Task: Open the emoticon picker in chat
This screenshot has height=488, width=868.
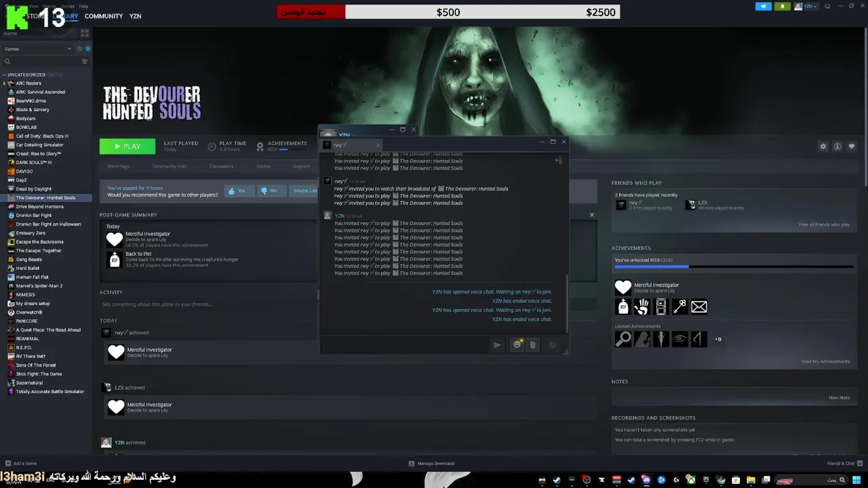Action: click(517, 345)
